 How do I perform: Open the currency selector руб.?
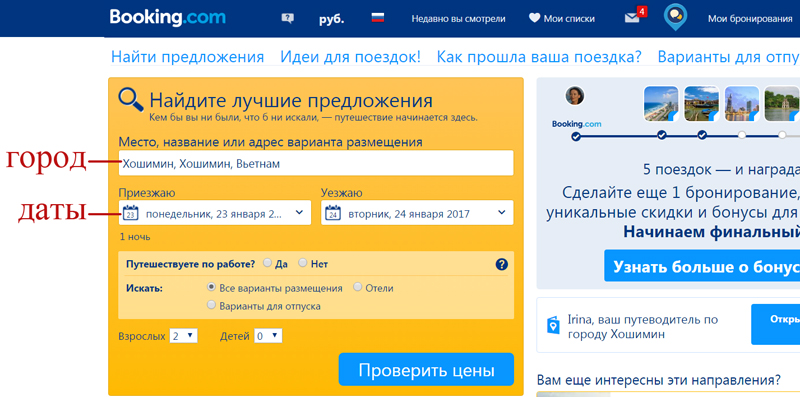332,19
